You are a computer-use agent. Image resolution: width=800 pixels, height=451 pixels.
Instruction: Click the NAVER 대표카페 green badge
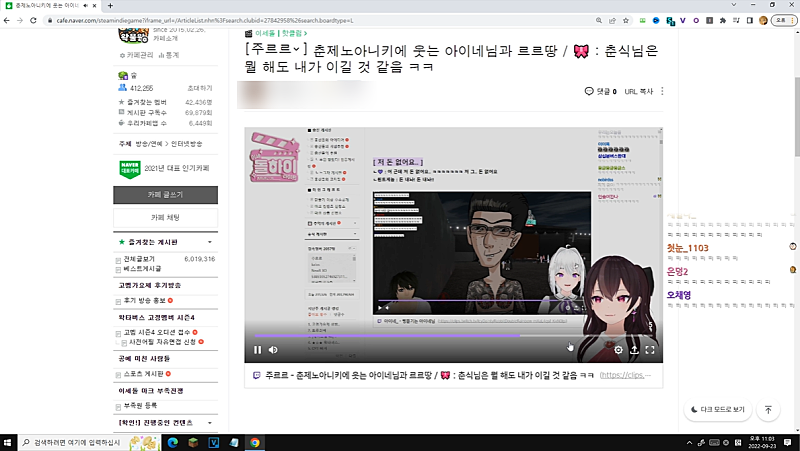[x=130, y=169]
